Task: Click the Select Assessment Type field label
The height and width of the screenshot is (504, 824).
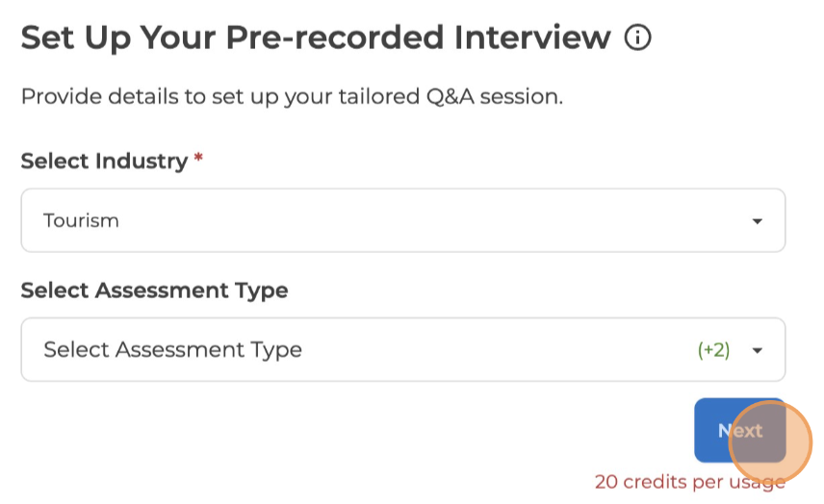Action: tap(154, 290)
